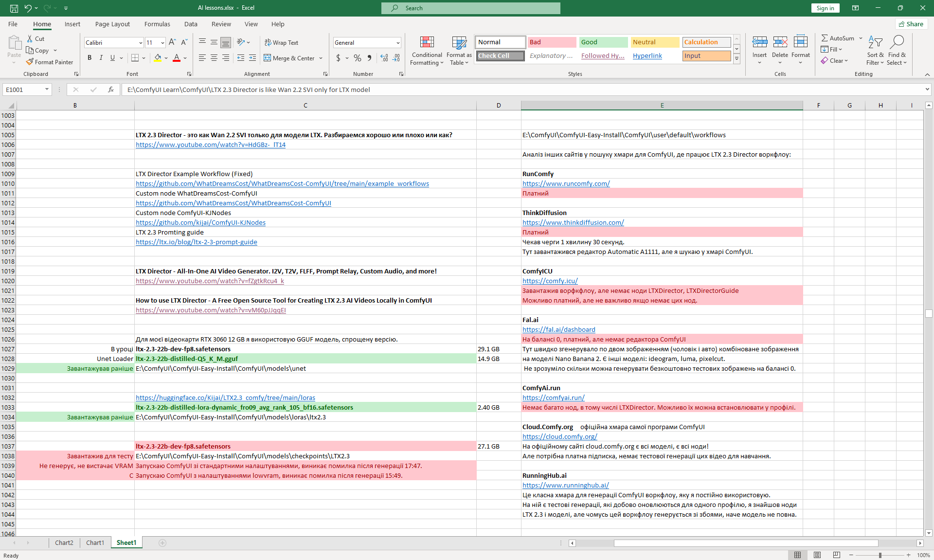Increase the indent
Viewport: 934px width, 560px height.
[x=252, y=58]
